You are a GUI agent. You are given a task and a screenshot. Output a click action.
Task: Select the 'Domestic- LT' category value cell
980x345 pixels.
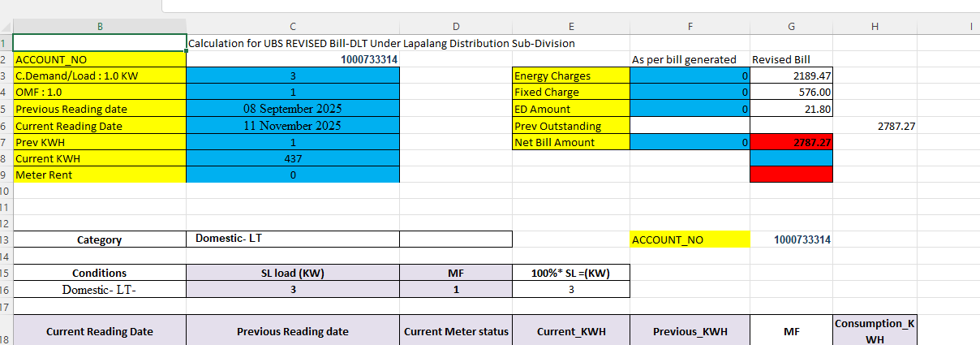292,239
